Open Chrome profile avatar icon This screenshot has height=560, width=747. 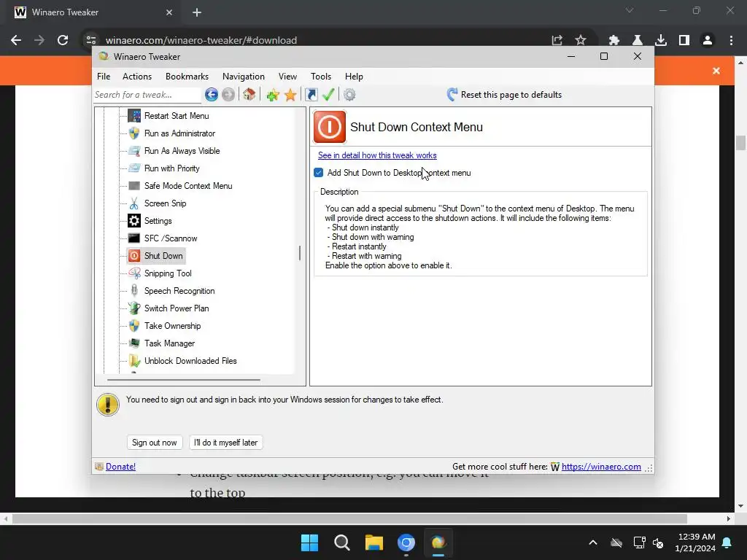point(708,41)
